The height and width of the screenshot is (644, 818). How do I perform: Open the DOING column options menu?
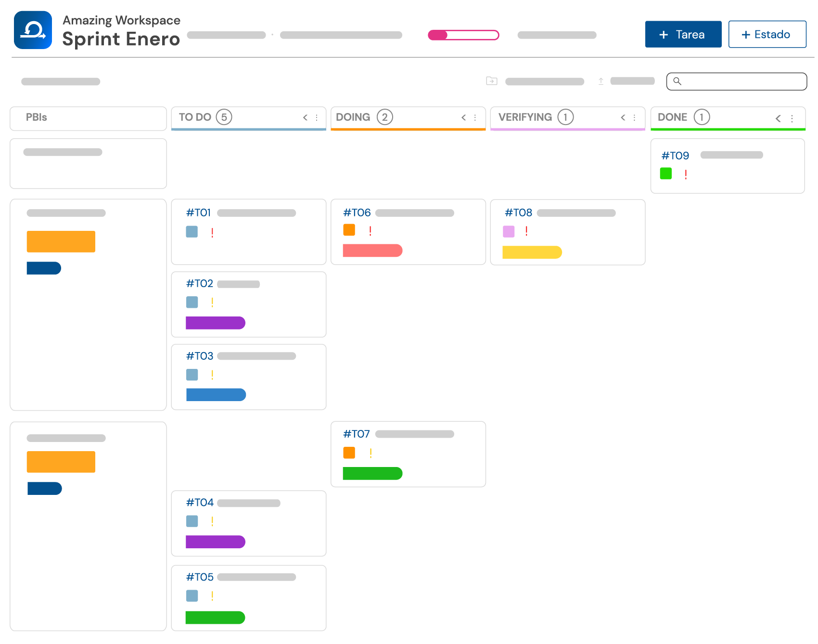pos(475,117)
